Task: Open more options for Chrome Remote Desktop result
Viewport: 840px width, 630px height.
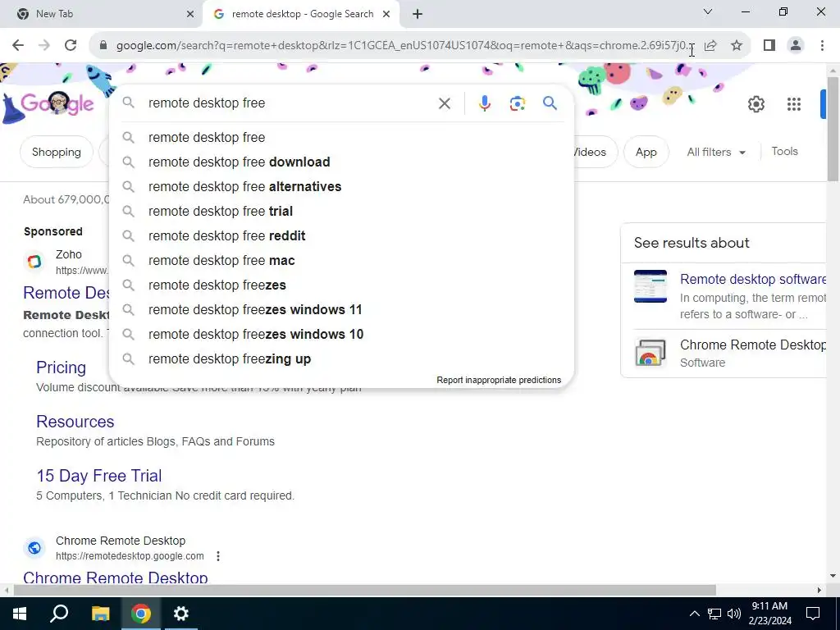Action: coord(218,556)
